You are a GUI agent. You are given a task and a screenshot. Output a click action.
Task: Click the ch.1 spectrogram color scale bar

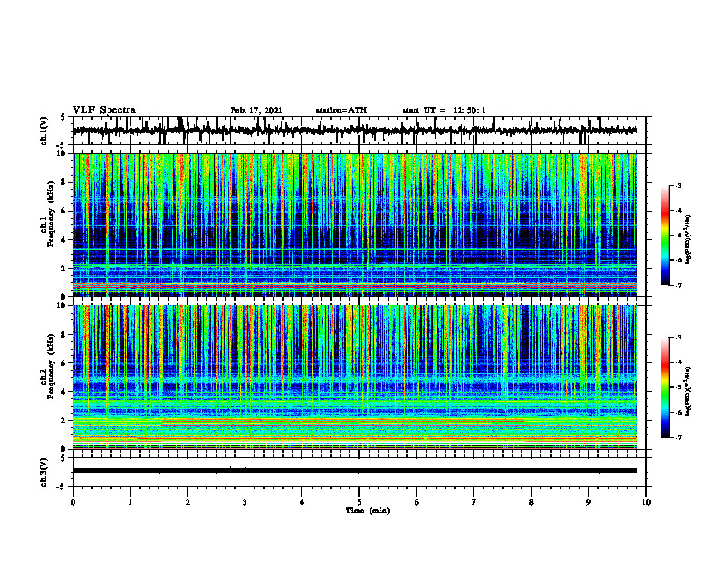click(665, 236)
